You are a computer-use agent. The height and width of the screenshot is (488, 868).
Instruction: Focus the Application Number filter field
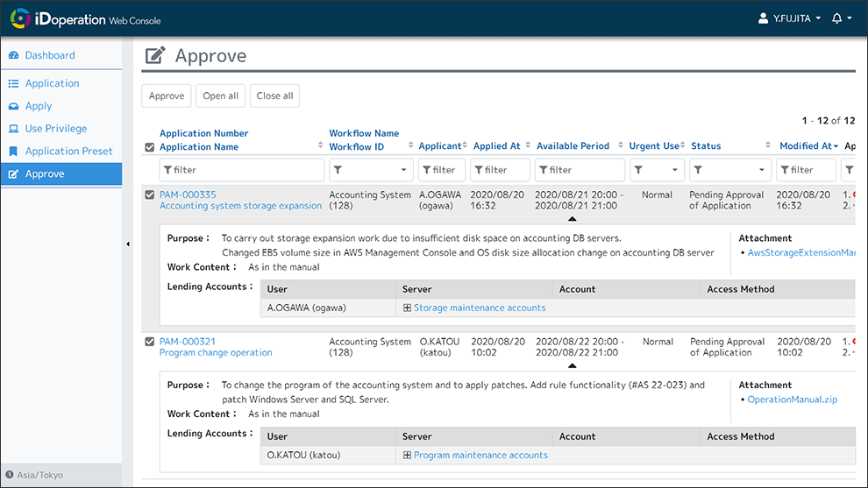click(241, 170)
